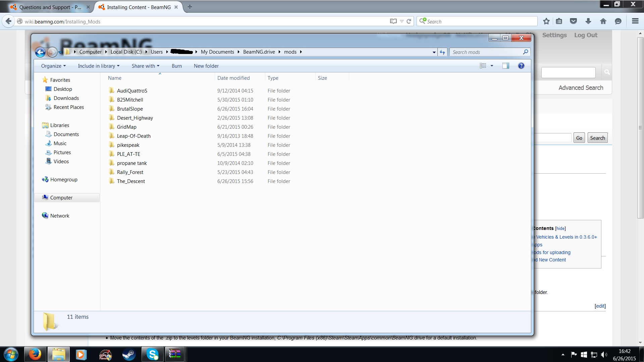Viewport: 644px width, 362px height.
Task: Open WinRAR from the taskbar
Action: point(174,354)
